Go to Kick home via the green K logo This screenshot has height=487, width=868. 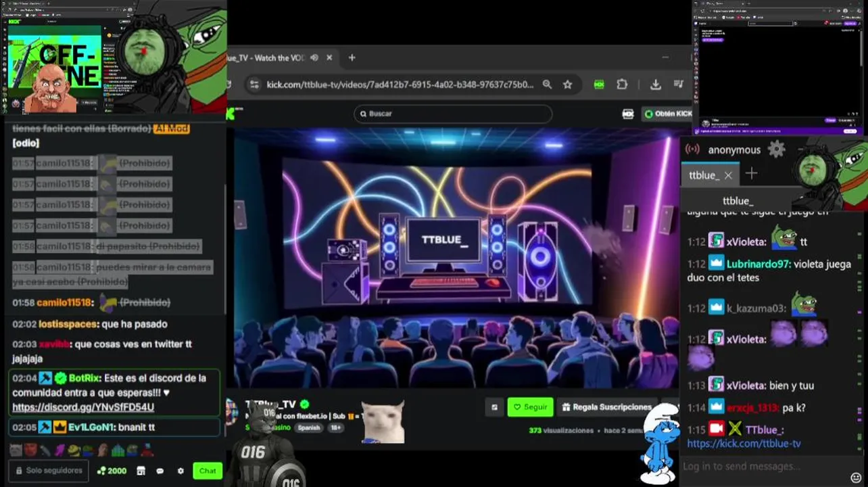point(231,114)
